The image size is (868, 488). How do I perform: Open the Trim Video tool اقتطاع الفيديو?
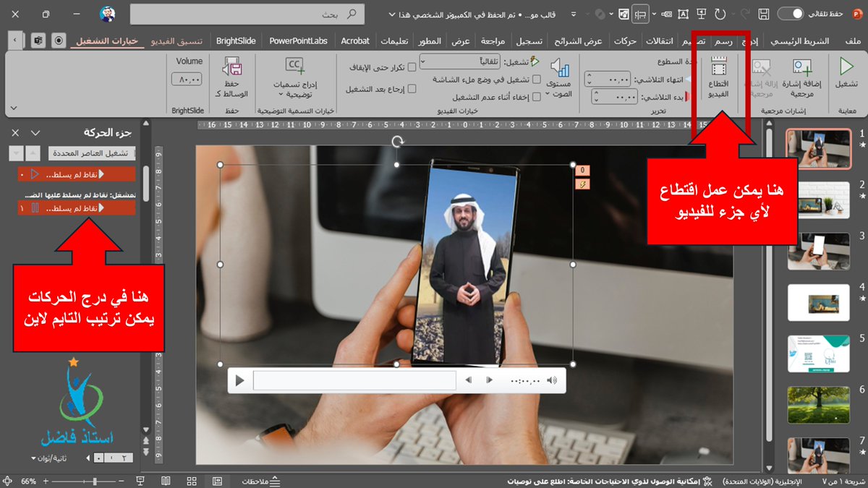(x=718, y=77)
